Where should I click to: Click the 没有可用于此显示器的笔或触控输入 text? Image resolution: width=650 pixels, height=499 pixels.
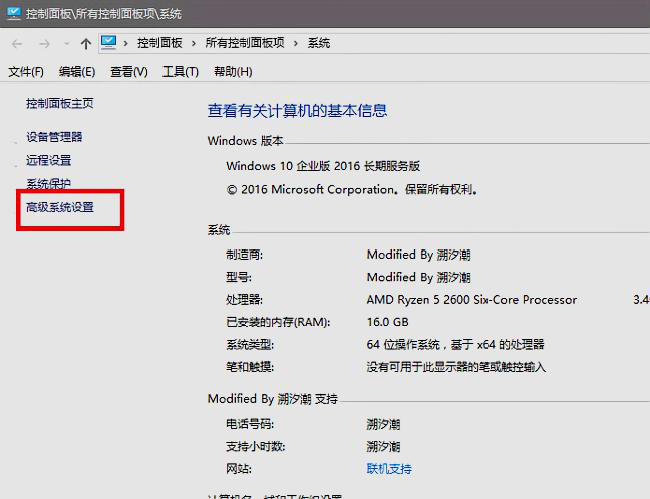tap(456, 367)
